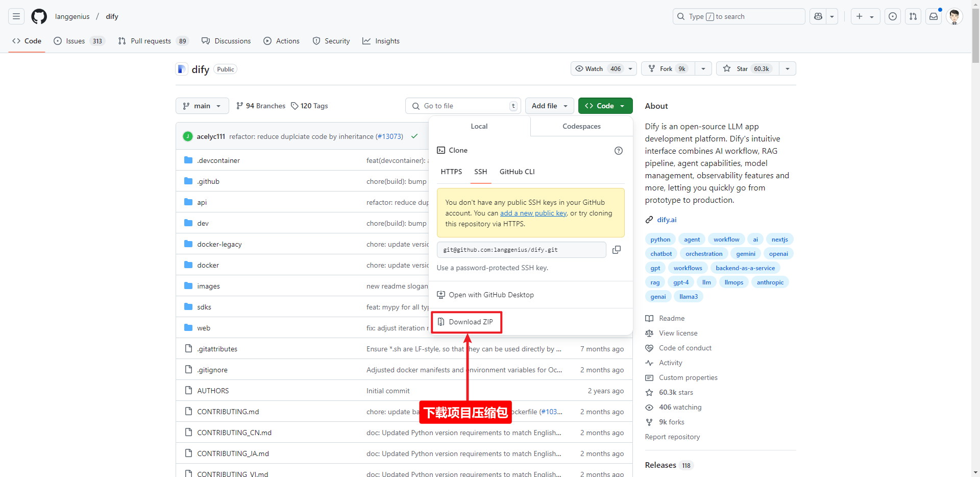Follow the add a new public key link
The width and height of the screenshot is (980, 477).
pos(533,213)
